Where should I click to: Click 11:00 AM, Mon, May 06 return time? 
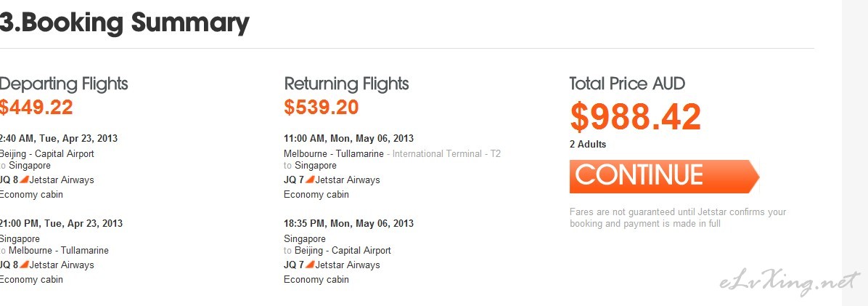pos(349,139)
